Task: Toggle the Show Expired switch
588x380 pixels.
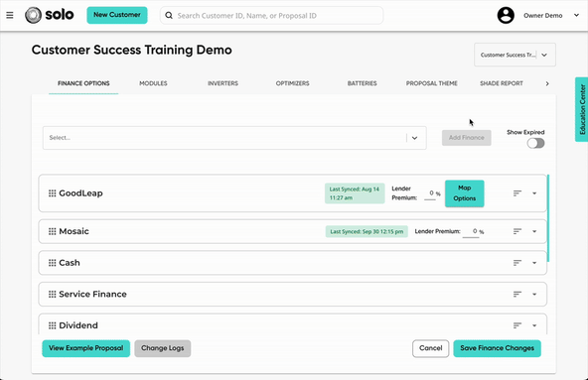Action: click(535, 143)
